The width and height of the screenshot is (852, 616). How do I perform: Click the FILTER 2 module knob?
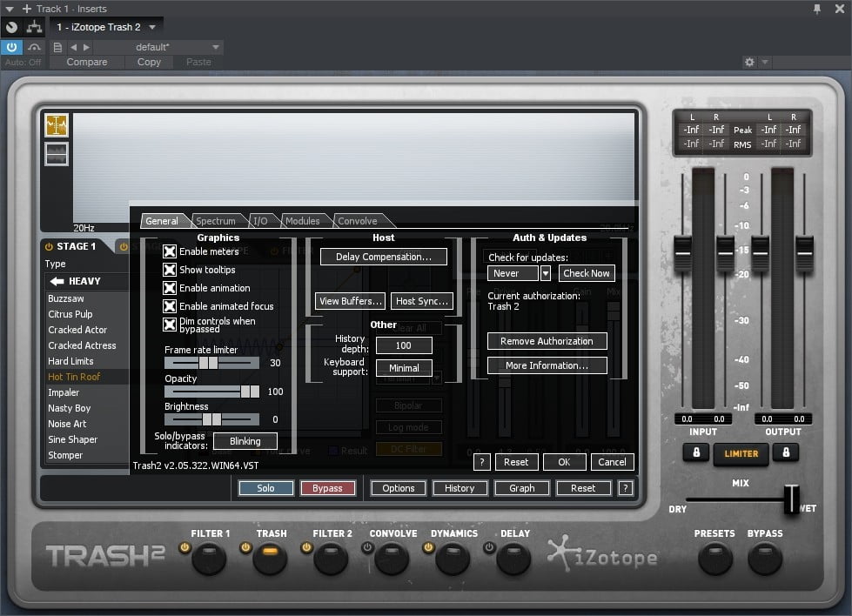coord(331,559)
